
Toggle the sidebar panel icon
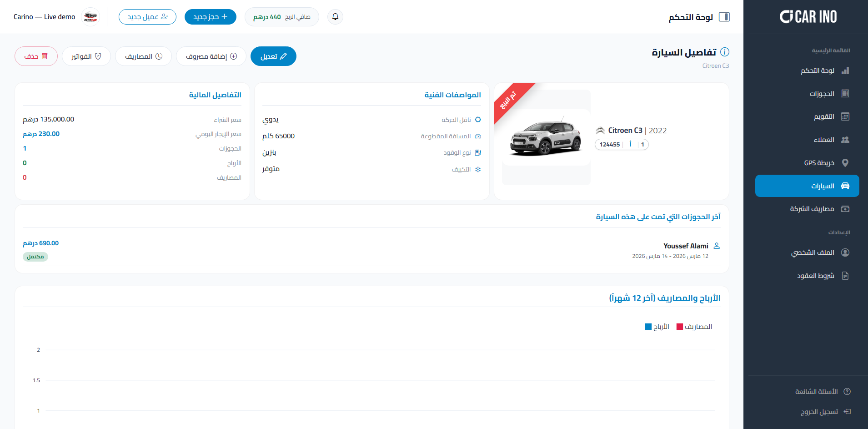tap(724, 17)
